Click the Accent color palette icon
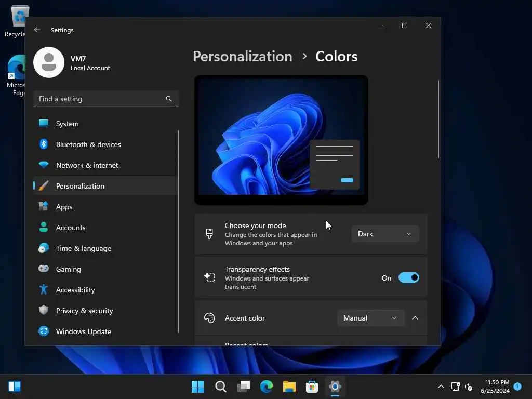The width and height of the screenshot is (532, 399). point(209,318)
